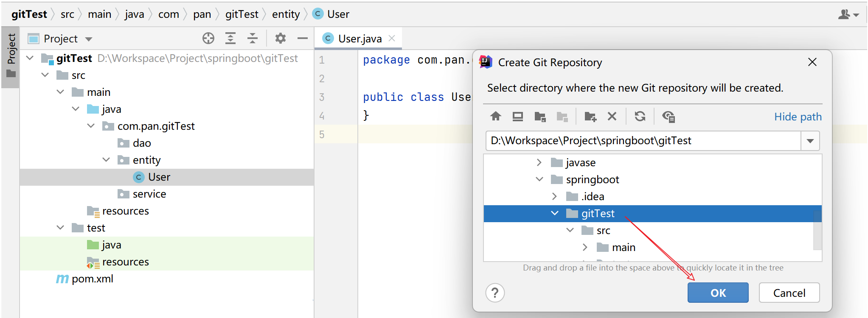The height and width of the screenshot is (318, 868).
Task: Open the Project view selector dropdown
Action: pos(88,39)
